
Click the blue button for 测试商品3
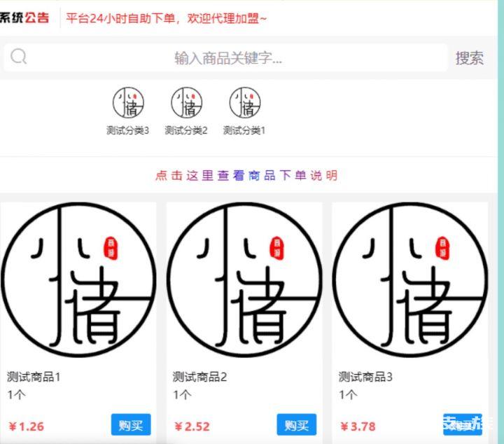pos(463,424)
